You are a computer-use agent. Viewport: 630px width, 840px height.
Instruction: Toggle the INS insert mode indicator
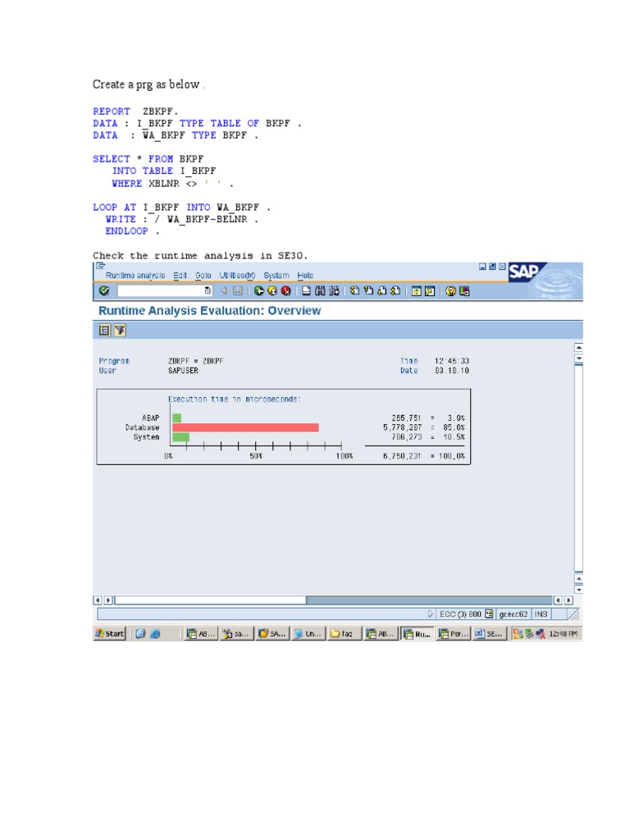pyautogui.click(x=541, y=614)
